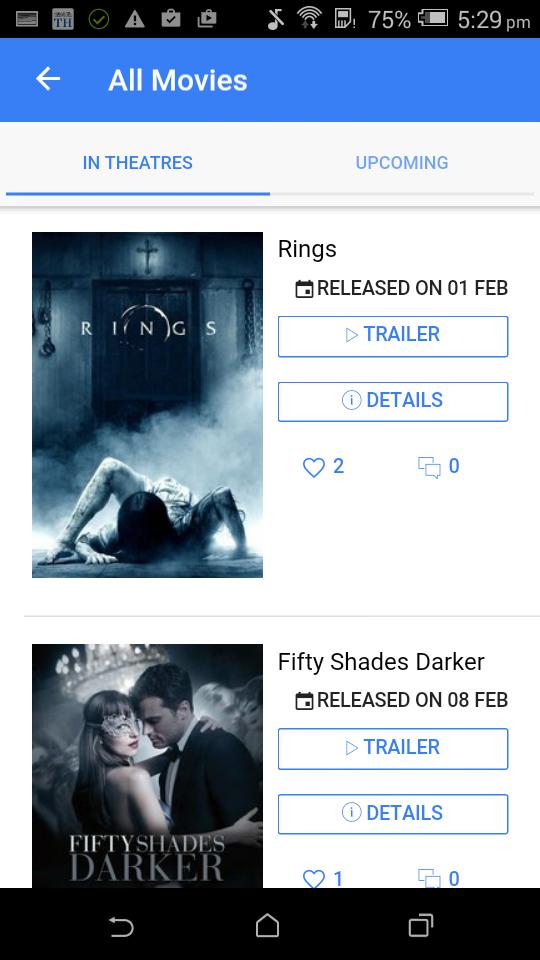The image size is (540, 960).
Task: Play the Fifty Shades Darker trailer
Action: [x=393, y=749]
